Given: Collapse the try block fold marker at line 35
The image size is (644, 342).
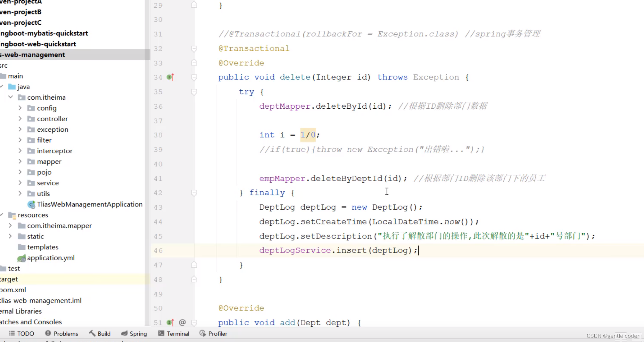Looking at the screenshot, I should click(x=194, y=92).
